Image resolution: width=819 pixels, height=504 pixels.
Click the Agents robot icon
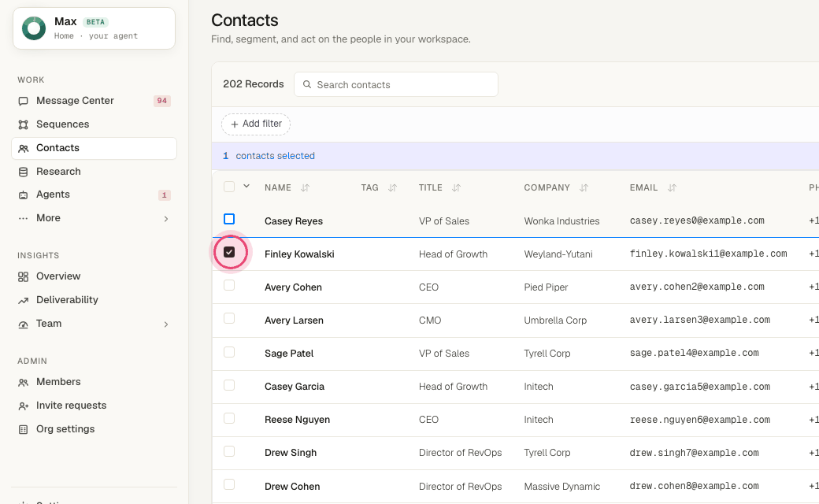pos(23,195)
